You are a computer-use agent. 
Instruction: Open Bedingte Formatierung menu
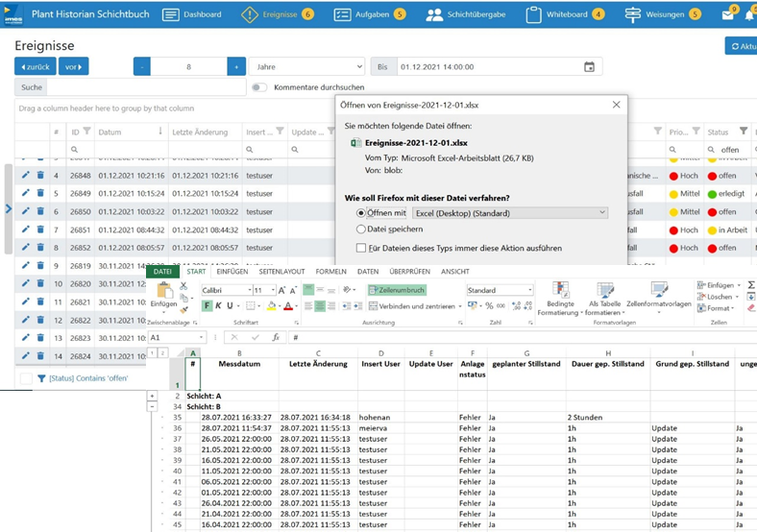click(x=560, y=300)
